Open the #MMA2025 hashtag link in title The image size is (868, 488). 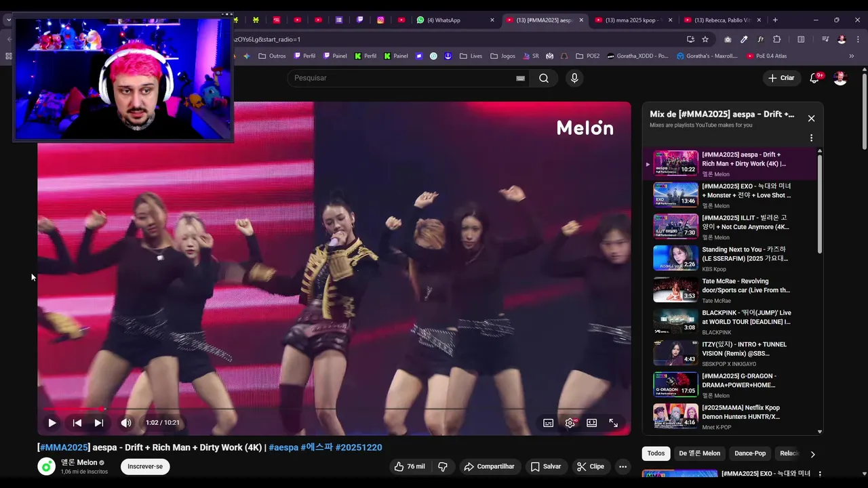point(64,447)
